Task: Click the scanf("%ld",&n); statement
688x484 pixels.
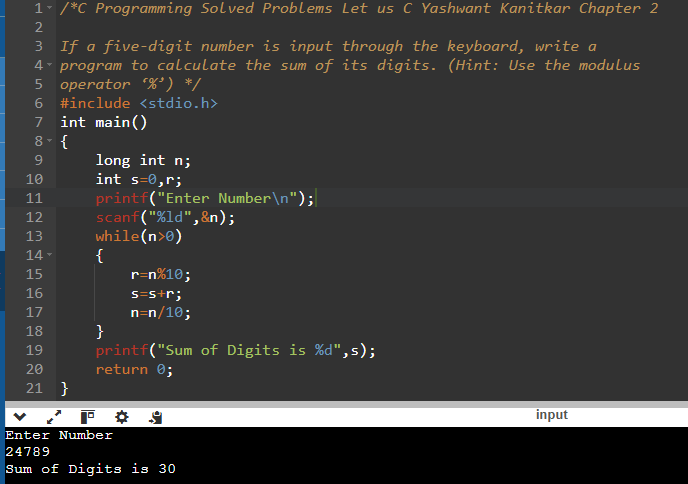Action: pos(165,217)
